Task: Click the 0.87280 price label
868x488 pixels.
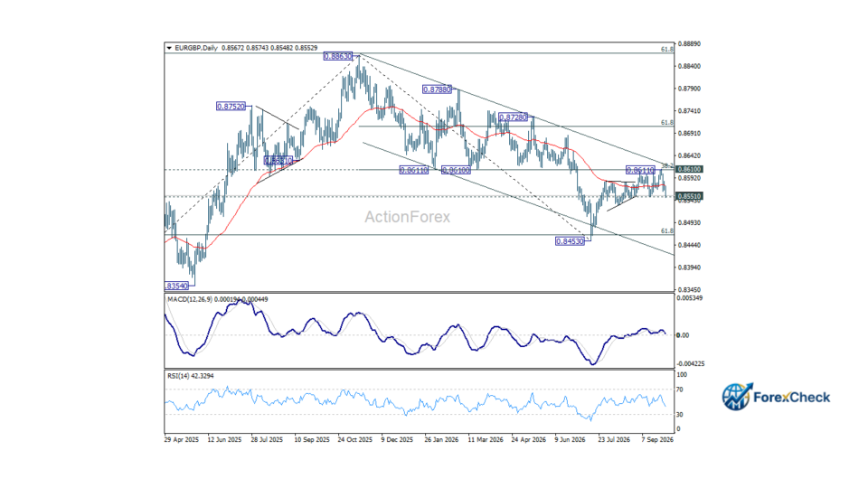Action: pyautogui.click(x=514, y=117)
